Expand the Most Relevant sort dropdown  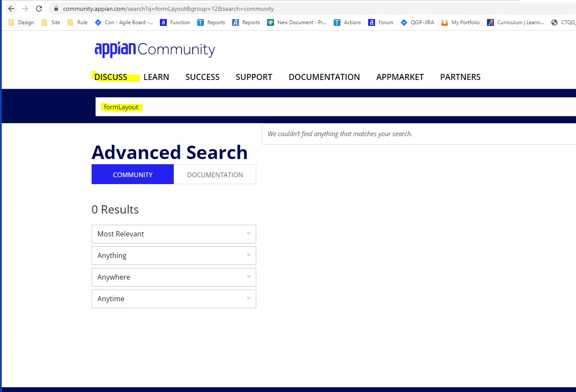pos(174,234)
